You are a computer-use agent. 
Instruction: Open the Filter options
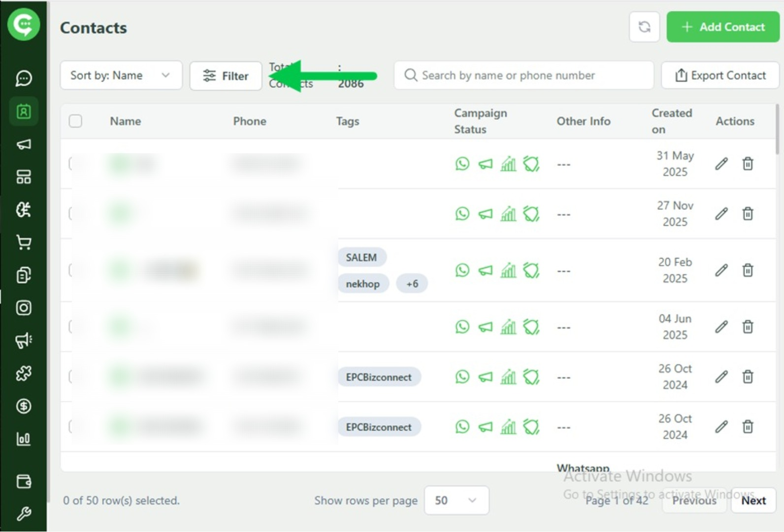pyautogui.click(x=226, y=76)
